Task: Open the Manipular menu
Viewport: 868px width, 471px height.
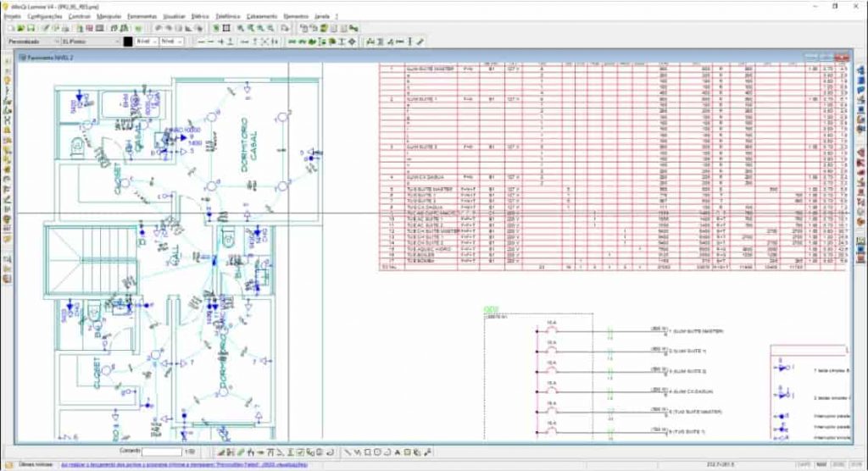Action: pos(108,17)
